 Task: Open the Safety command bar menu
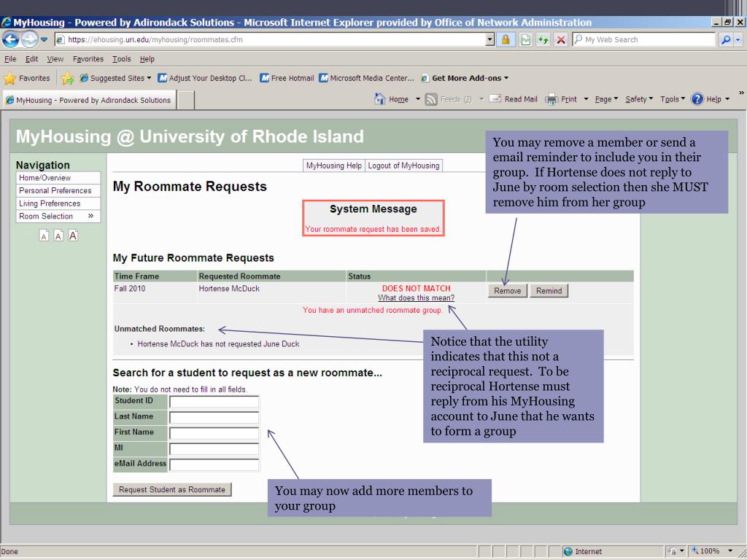tap(639, 99)
